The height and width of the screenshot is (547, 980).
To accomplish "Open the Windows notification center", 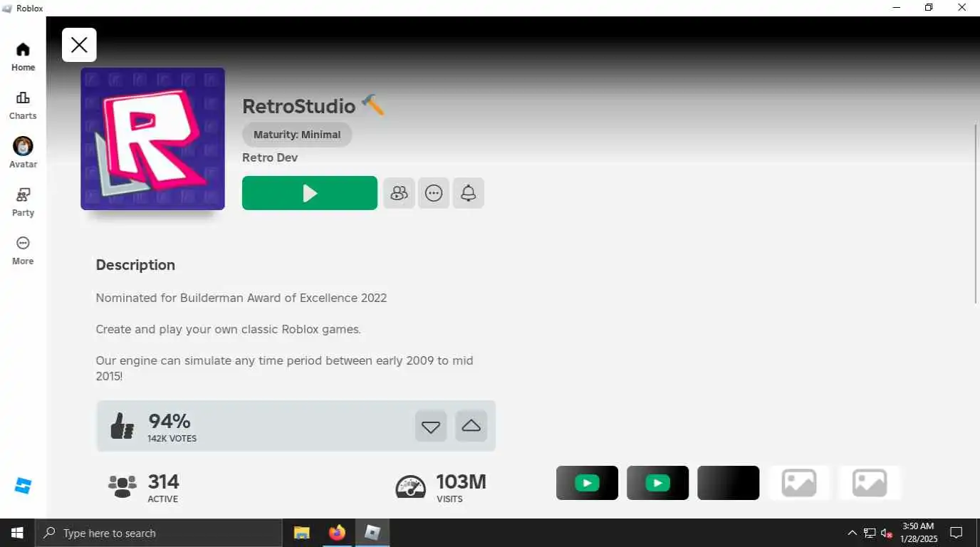I will point(956,533).
